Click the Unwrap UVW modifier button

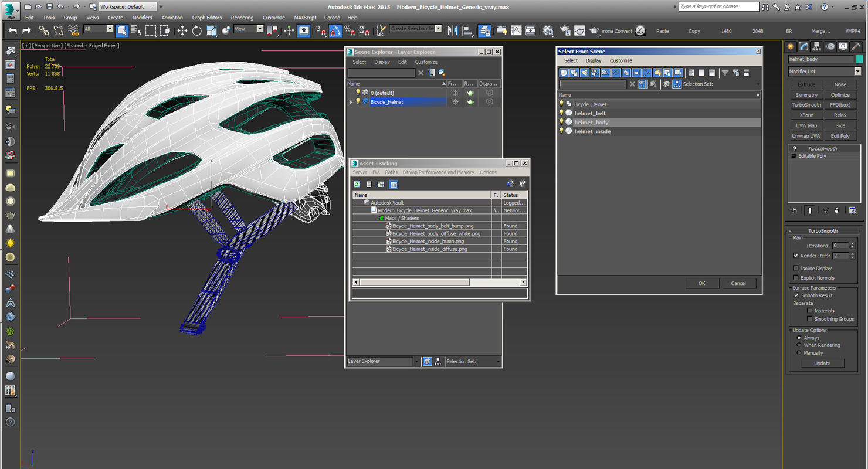pyautogui.click(x=806, y=136)
